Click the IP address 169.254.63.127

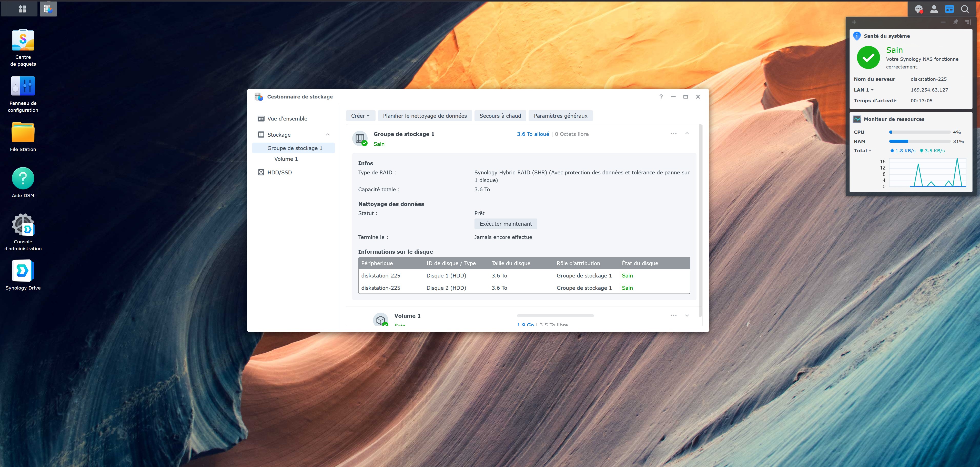tap(929, 90)
